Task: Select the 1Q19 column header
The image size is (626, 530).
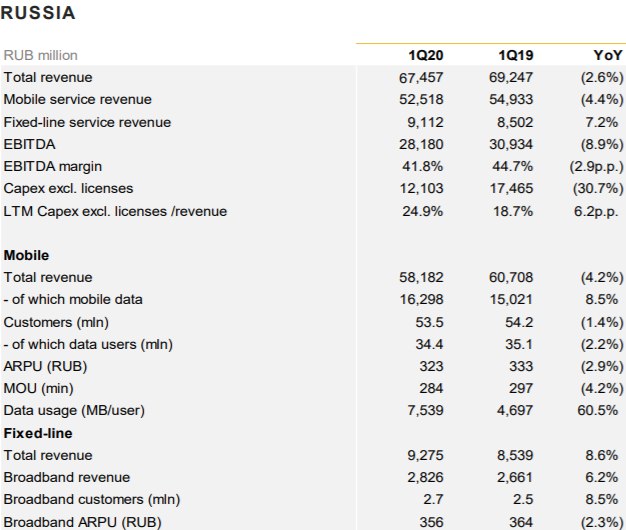Action: pos(515,55)
